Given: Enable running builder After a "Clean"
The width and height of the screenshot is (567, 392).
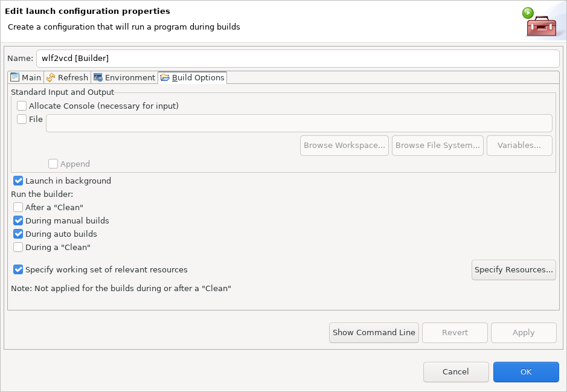Looking at the screenshot, I should coord(18,207).
